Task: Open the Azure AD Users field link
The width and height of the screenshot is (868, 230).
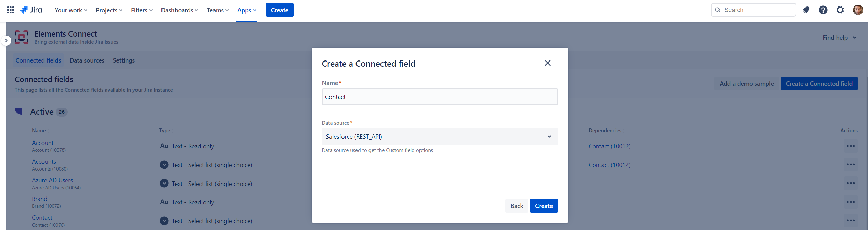Action: (x=52, y=180)
